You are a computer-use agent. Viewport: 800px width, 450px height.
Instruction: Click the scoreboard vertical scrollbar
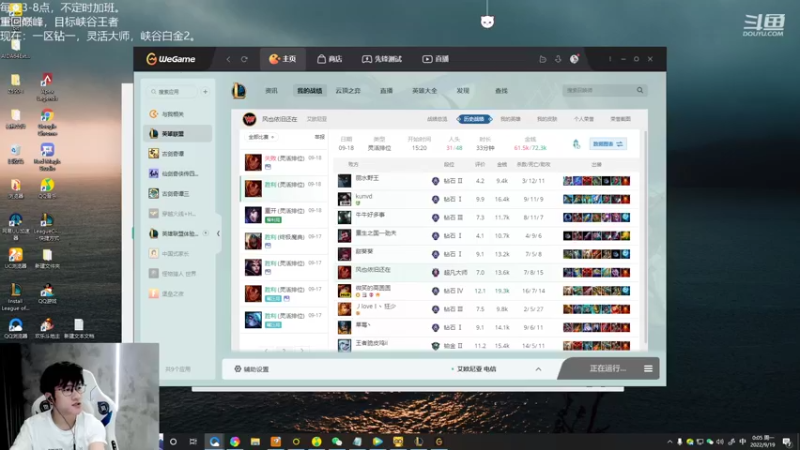coord(645,238)
